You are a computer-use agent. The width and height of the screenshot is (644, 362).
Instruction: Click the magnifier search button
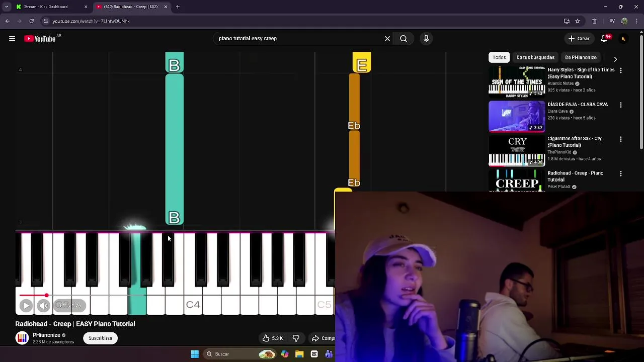point(404,38)
